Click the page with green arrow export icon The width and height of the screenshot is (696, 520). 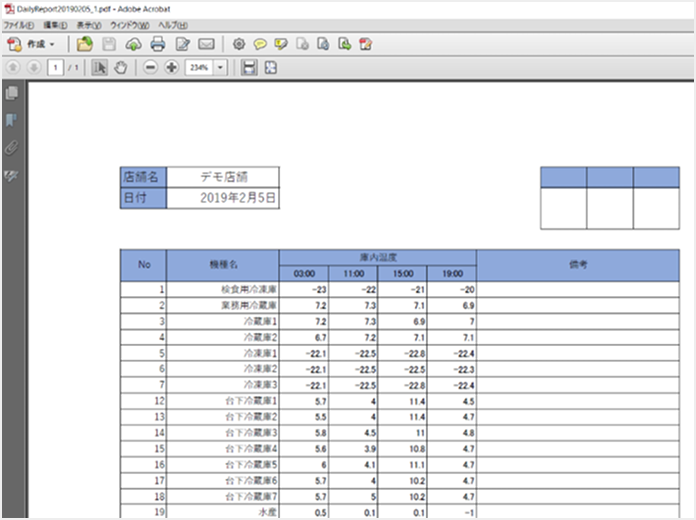345,44
